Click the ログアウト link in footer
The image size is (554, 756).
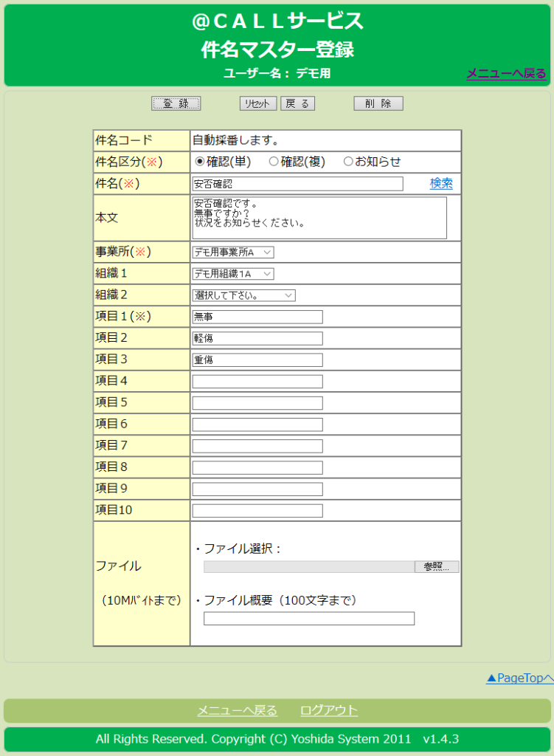click(329, 710)
